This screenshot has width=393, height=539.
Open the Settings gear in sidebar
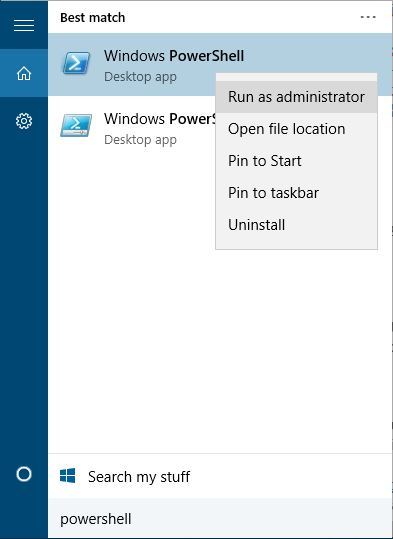click(x=24, y=121)
